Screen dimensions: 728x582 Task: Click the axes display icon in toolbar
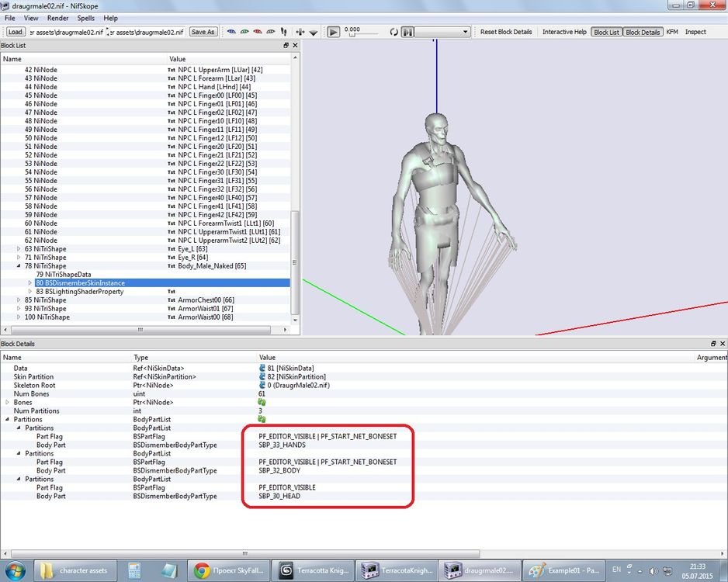coord(300,32)
